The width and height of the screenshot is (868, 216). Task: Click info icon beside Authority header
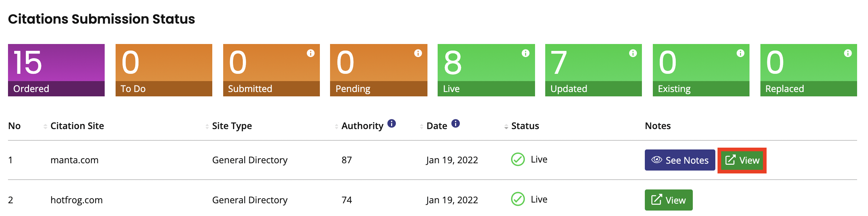pyautogui.click(x=391, y=124)
